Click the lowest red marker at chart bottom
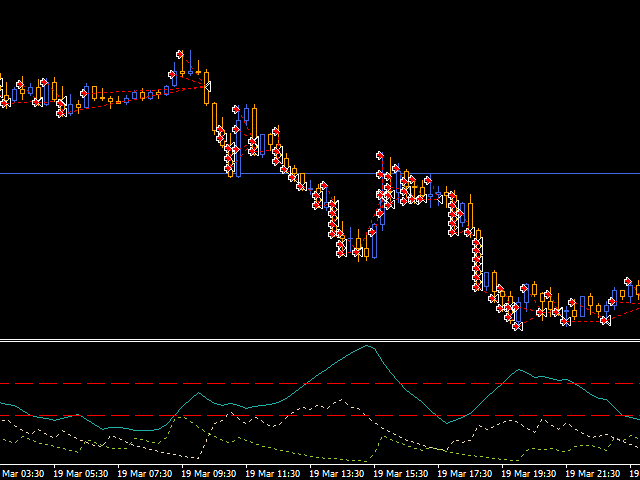Screen dimensions: 640x480 click(x=516, y=325)
